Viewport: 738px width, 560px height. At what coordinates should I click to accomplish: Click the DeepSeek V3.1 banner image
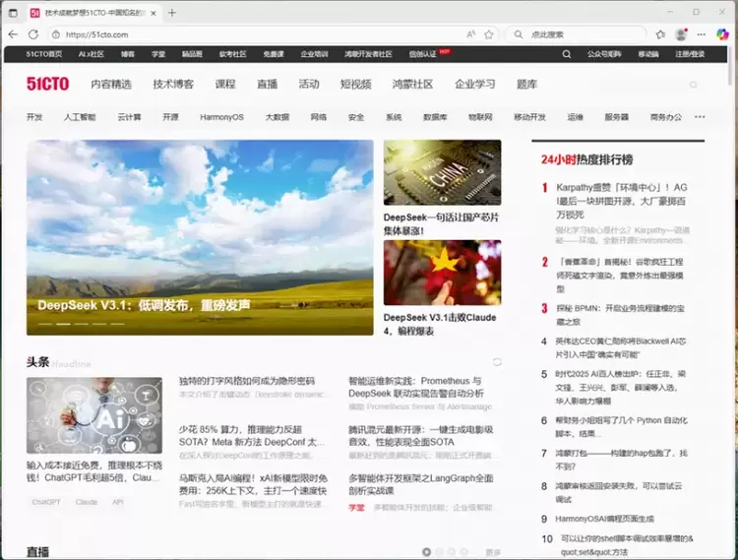[200, 236]
